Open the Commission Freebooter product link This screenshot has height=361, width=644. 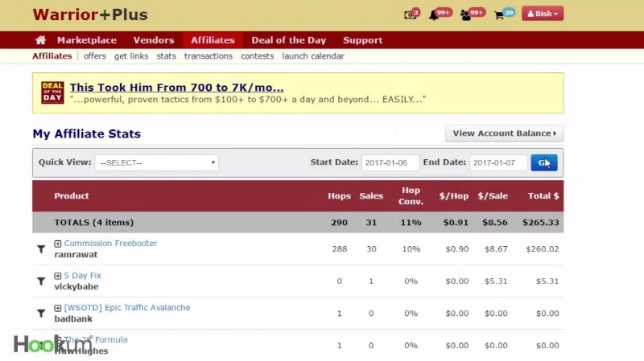(110, 244)
